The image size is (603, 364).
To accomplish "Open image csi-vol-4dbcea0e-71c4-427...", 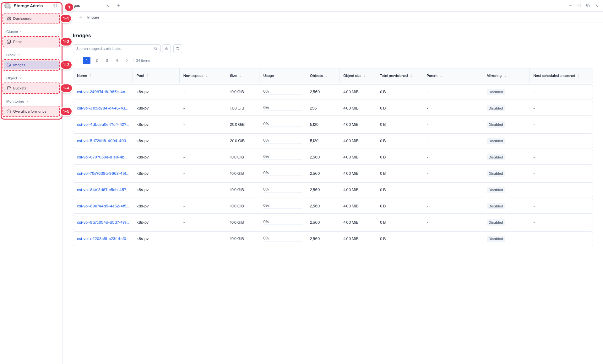I will pos(103,125).
